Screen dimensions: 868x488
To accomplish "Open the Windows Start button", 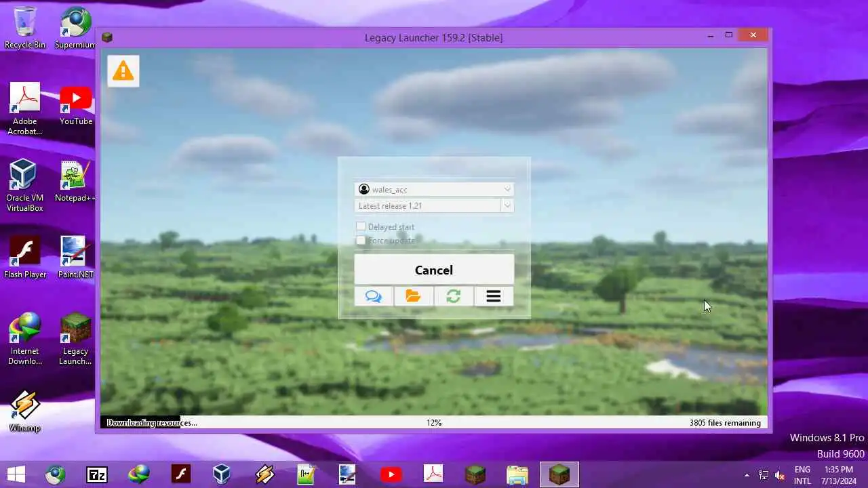I will (x=16, y=474).
